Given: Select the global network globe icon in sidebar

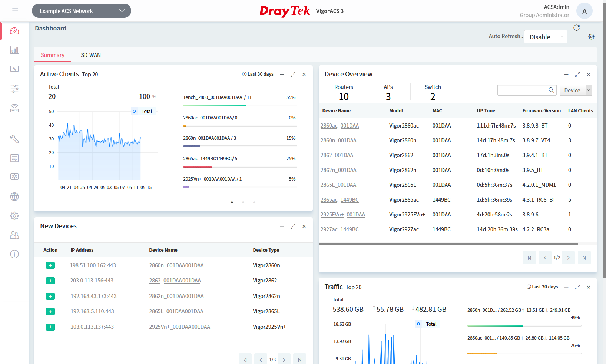Looking at the screenshot, I should [14, 196].
